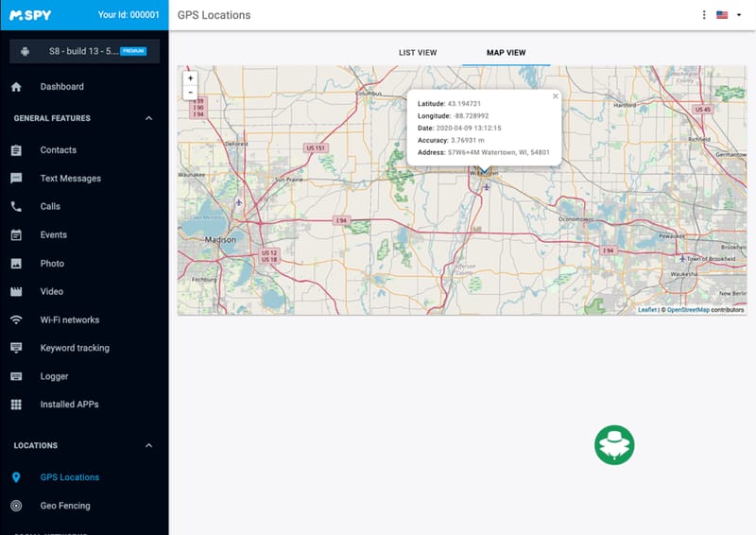The height and width of the screenshot is (535, 756).
Task: Open Wi-Fi networks page
Action: [70, 319]
